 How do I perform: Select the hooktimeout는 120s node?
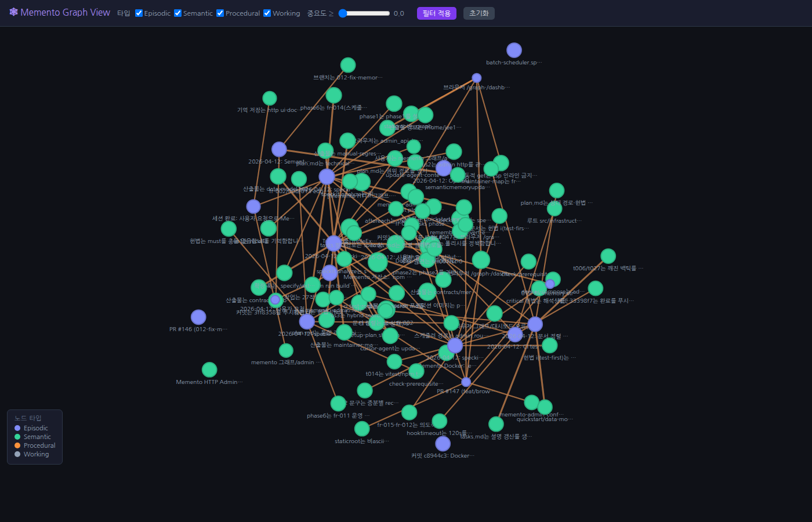(x=440, y=421)
